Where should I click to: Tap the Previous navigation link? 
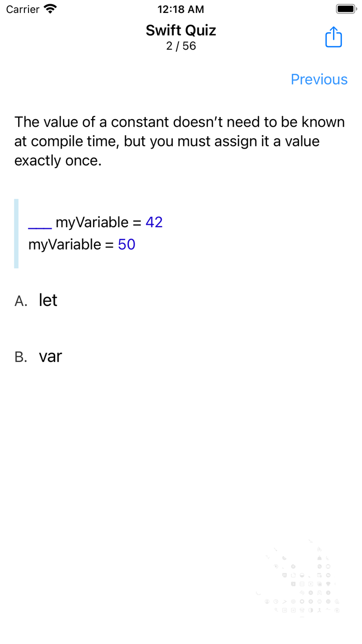319,79
